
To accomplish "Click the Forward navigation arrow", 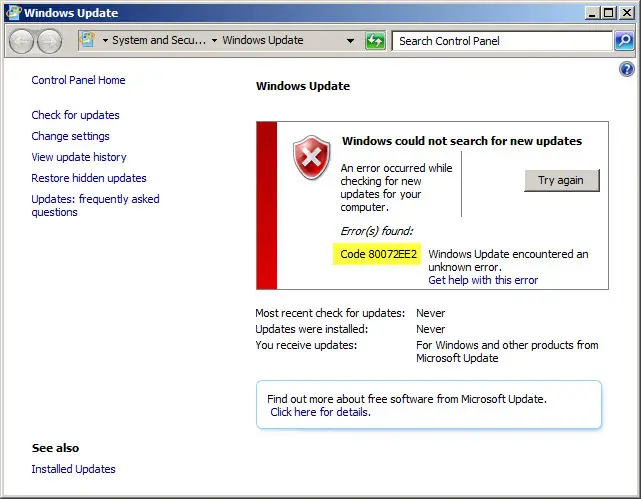I will point(49,41).
